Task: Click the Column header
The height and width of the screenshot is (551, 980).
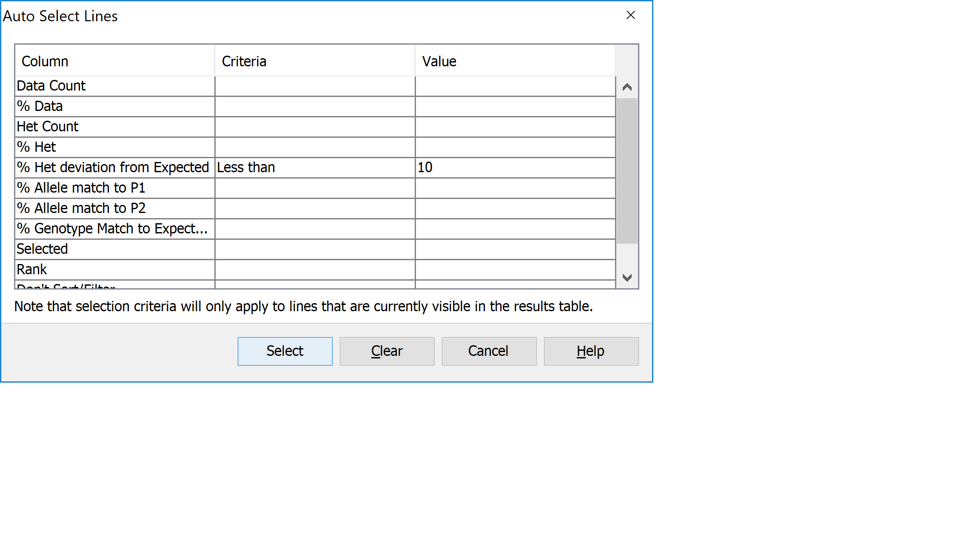Action: coord(115,61)
